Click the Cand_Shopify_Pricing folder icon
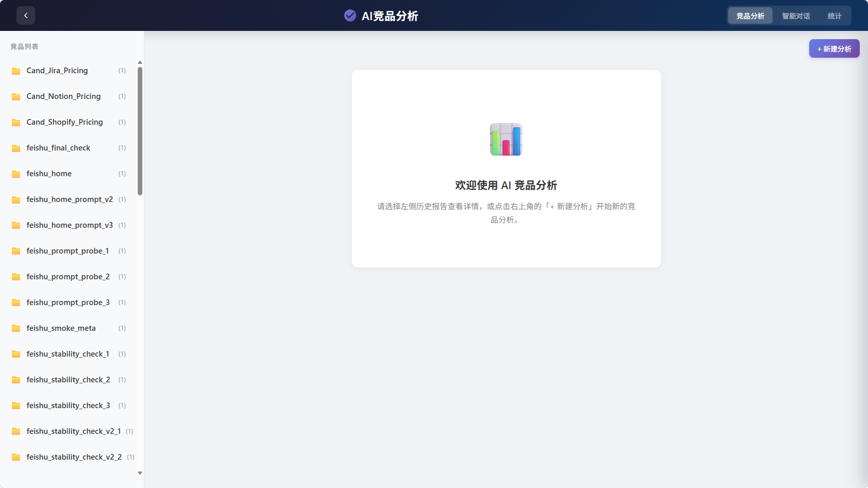Screen dimensions: 868x488 tap(16, 123)
